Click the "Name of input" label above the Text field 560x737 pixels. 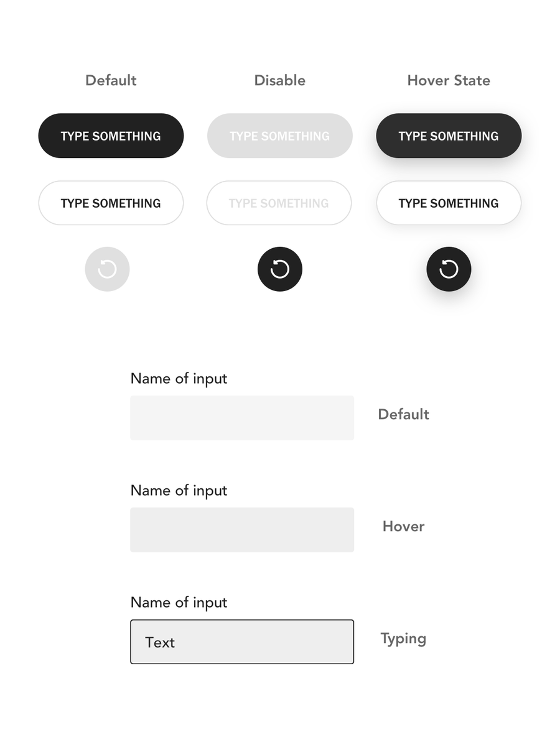tap(179, 603)
